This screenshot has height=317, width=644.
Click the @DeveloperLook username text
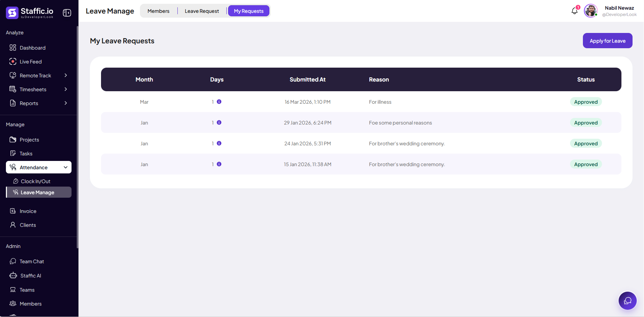pyautogui.click(x=619, y=15)
